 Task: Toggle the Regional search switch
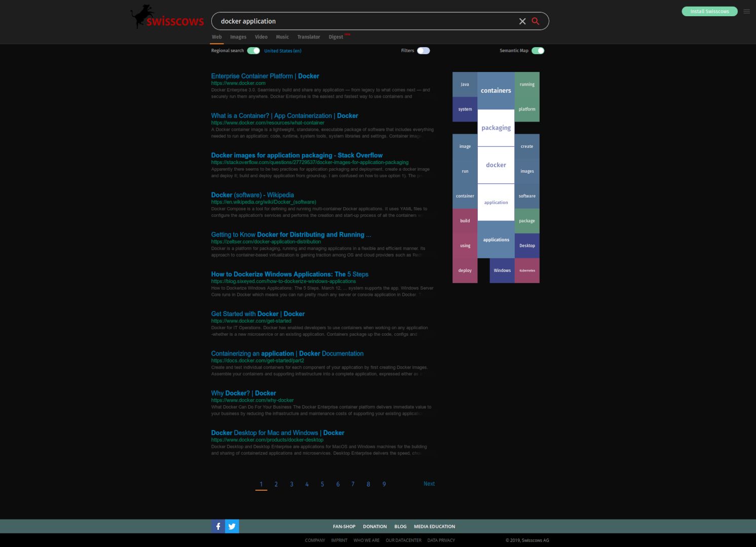(253, 51)
